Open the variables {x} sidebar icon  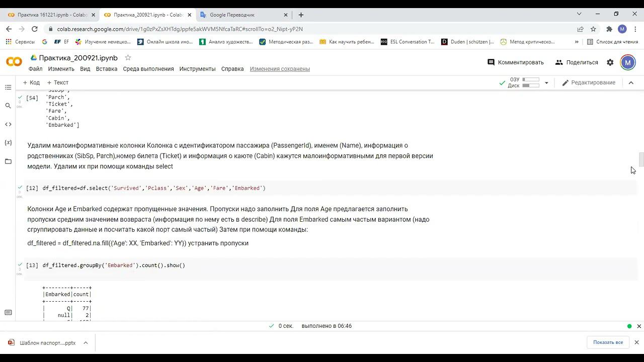[8, 143]
